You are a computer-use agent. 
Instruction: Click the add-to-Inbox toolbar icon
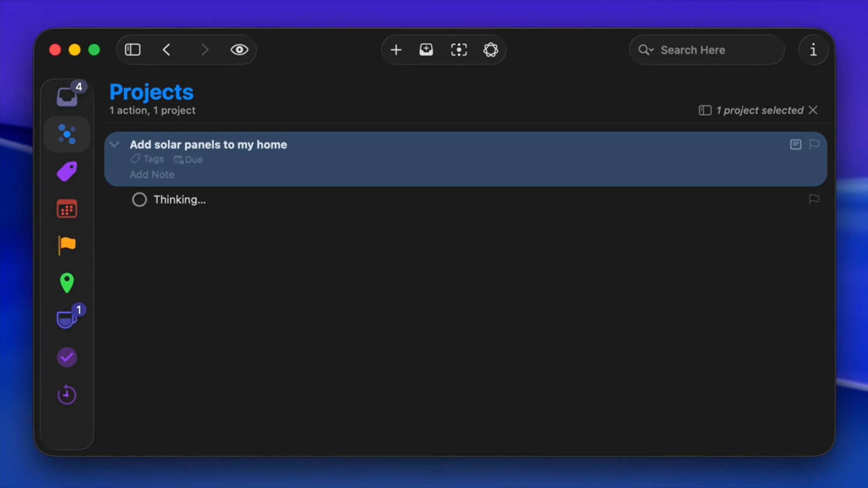click(426, 49)
